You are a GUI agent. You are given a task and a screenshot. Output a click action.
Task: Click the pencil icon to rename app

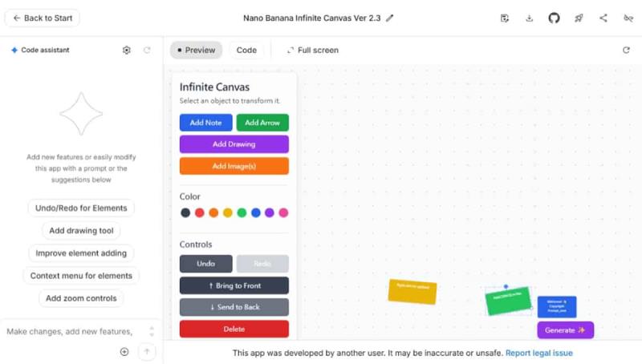[390, 18]
